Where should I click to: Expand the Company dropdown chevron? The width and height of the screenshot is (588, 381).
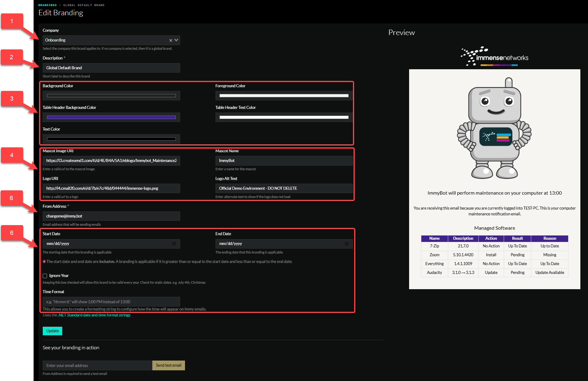176,40
